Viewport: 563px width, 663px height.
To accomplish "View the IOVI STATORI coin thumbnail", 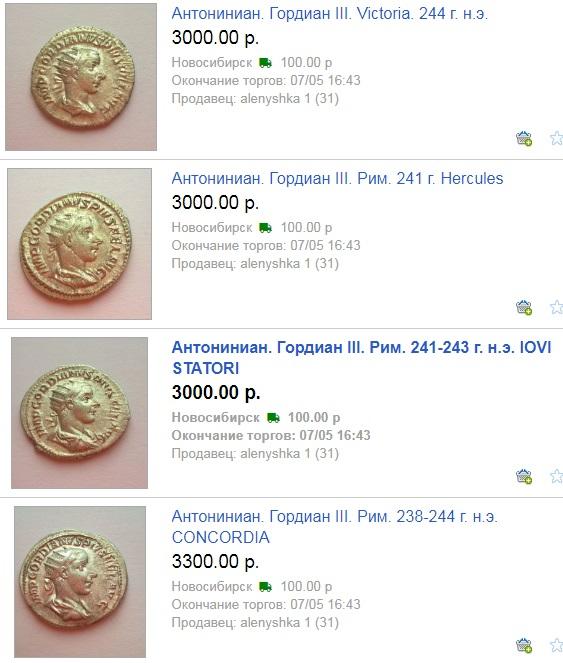I will (80, 413).
